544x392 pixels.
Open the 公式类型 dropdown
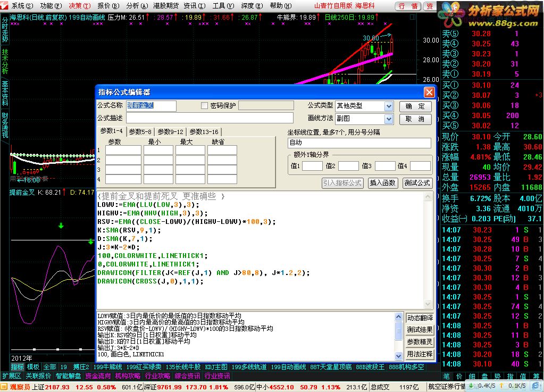click(x=389, y=106)
